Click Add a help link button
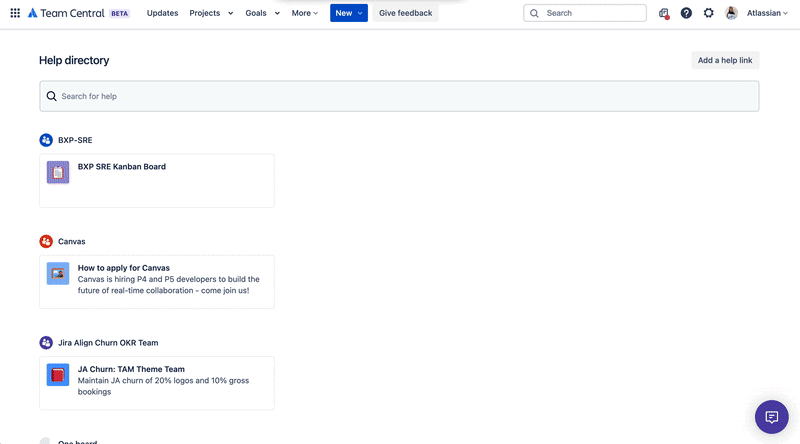This screenshot has width=800, height=444. [x=725, y=60]
